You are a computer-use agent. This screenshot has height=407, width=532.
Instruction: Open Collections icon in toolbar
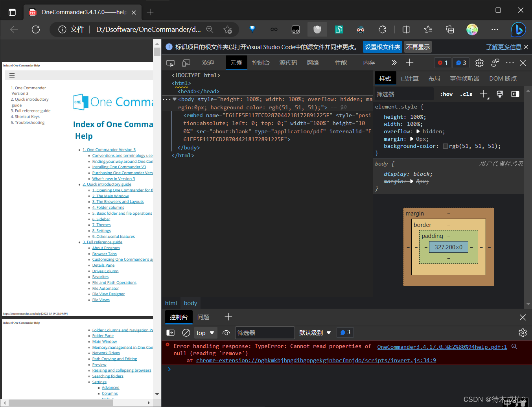(450, 29)
